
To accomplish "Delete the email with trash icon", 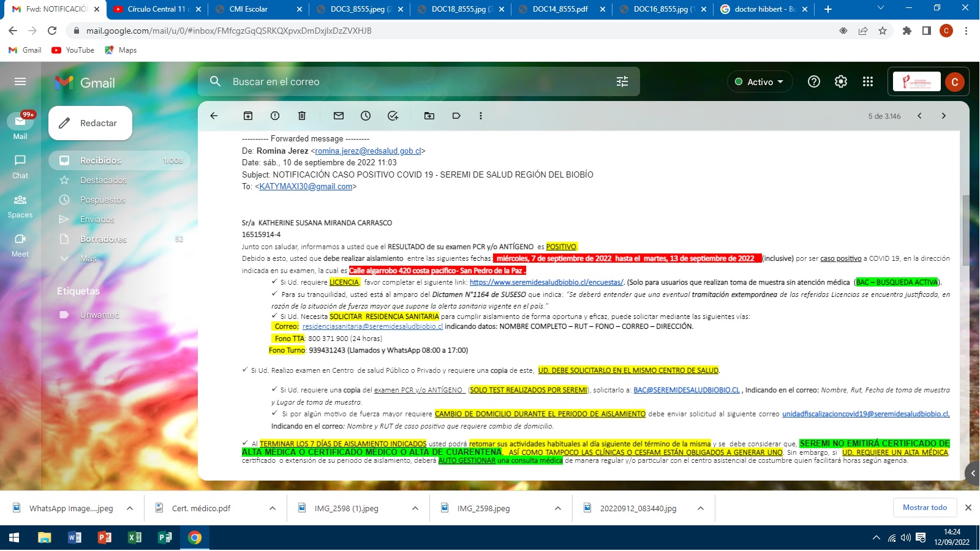I will (x=302, y=116).
